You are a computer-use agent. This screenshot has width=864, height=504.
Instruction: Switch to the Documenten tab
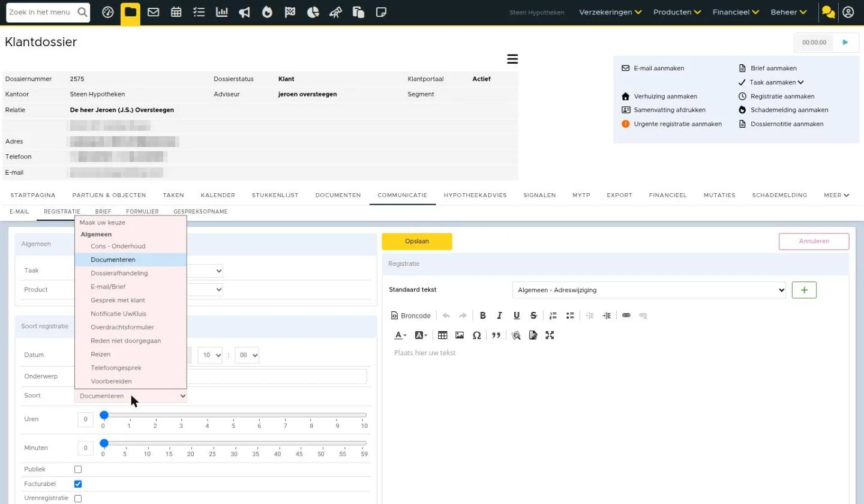[338, 195]
